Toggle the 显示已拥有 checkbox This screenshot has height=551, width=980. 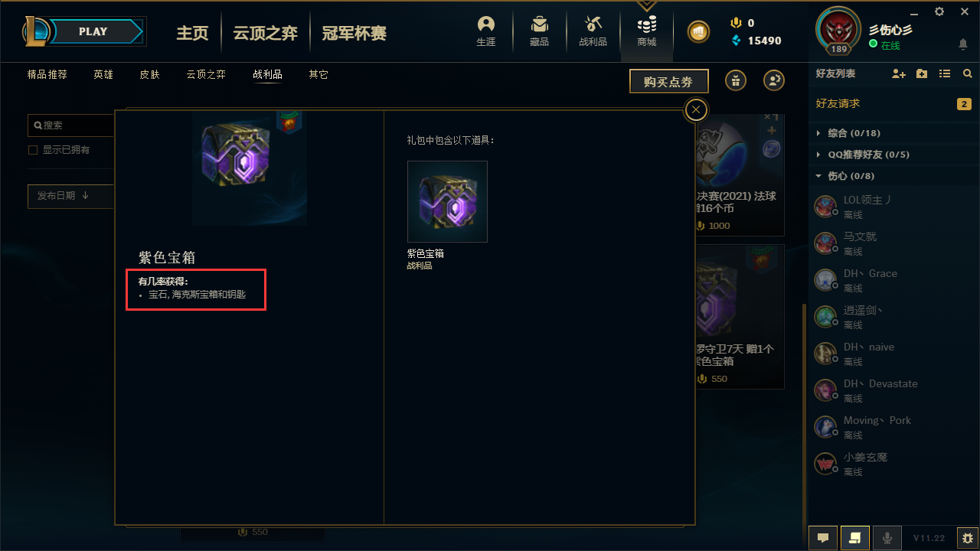33,150
